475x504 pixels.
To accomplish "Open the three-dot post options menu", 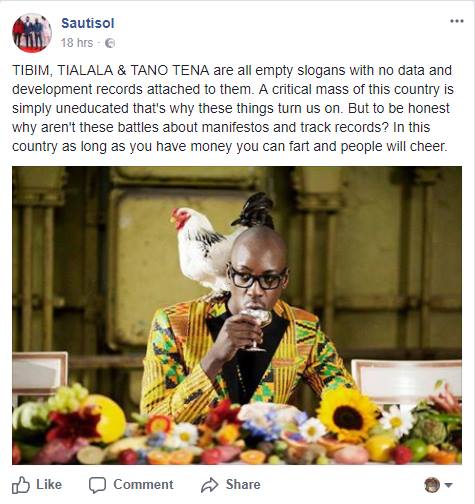I will 457,21.
